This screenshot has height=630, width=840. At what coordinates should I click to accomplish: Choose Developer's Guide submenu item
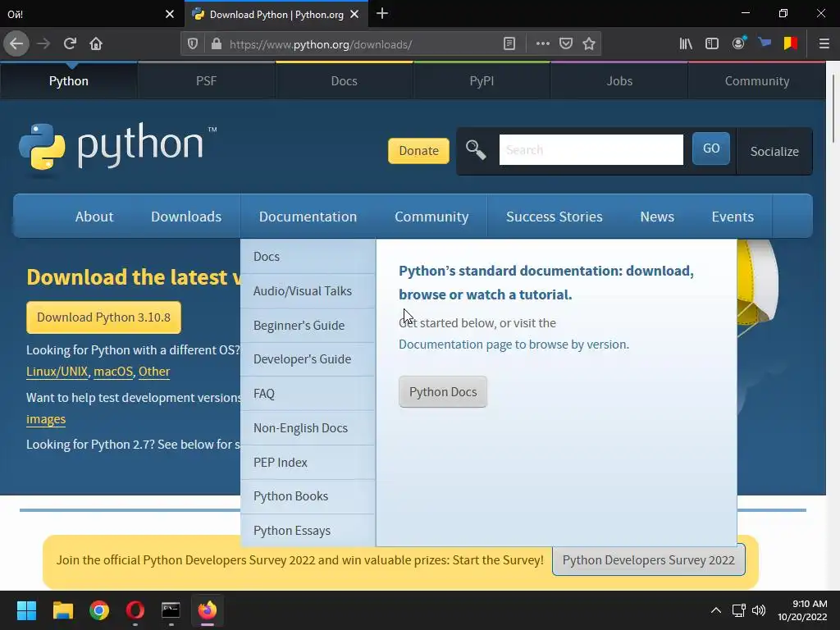(x=308, y=359)
